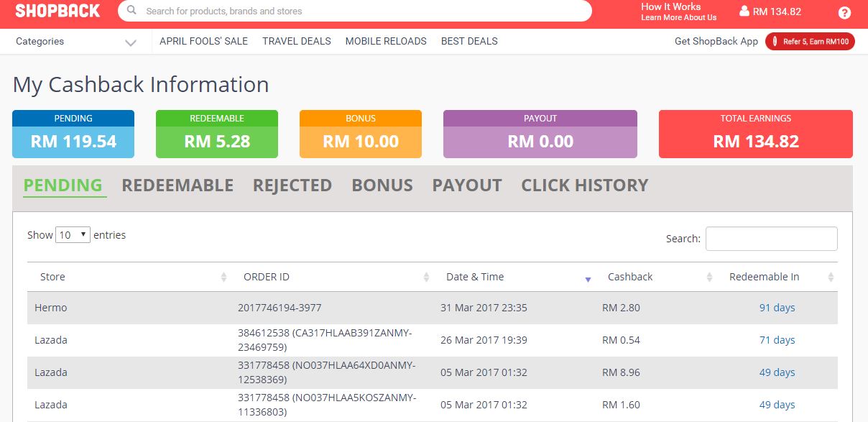Select cashback RM 0.54

click(621, 340)
